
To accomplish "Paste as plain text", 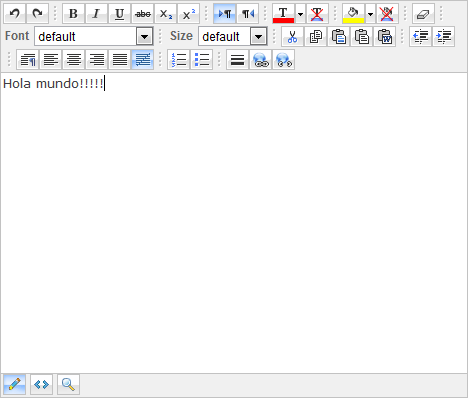I will tap(362, 36).
